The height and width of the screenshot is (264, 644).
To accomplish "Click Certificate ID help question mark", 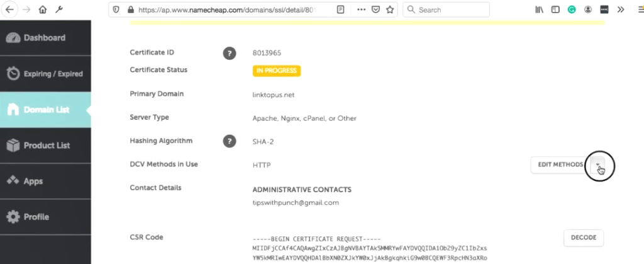I will tap(230, 53).
